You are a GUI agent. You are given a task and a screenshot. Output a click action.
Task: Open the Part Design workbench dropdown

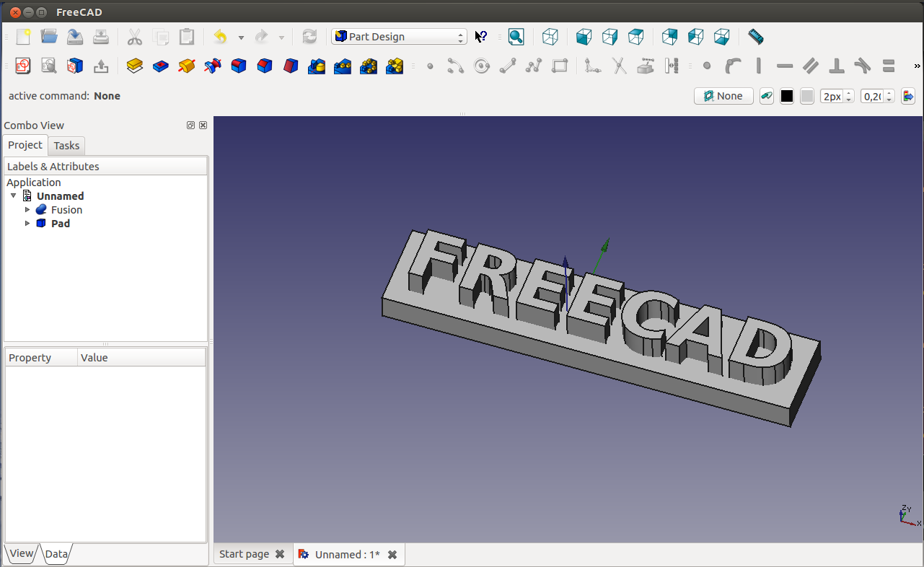[x=399, y=37]
